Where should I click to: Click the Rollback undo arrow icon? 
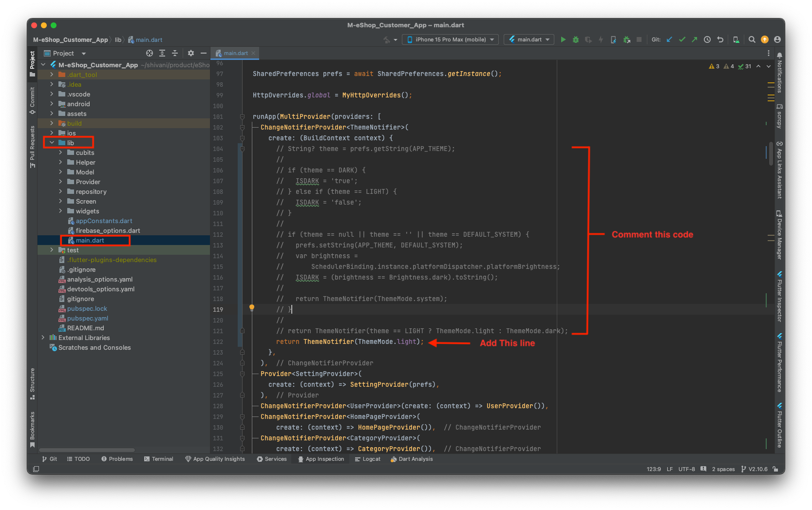720,39
